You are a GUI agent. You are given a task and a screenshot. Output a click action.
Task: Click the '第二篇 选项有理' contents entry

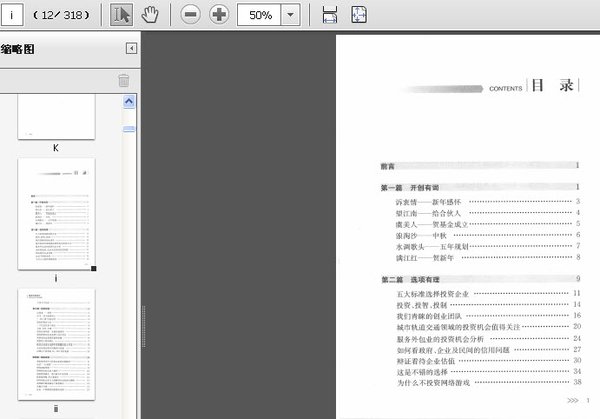(410, 278)
